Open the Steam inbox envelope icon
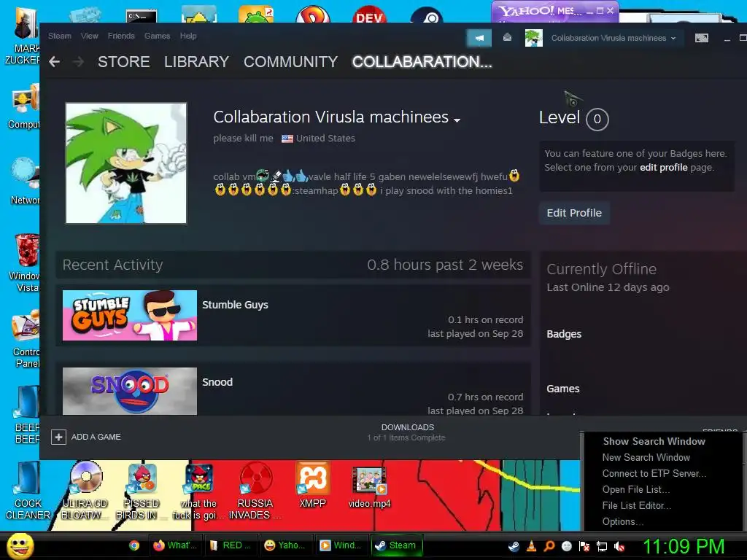Image resolution: width=747 pixels, height=560 pixels. [507, 37]
